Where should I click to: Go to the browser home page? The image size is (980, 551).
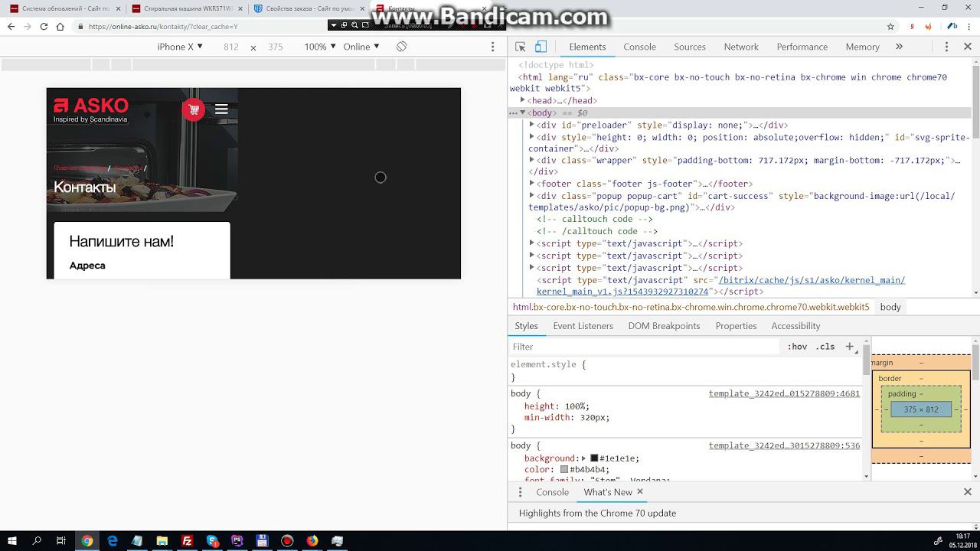tap(60, 26)
